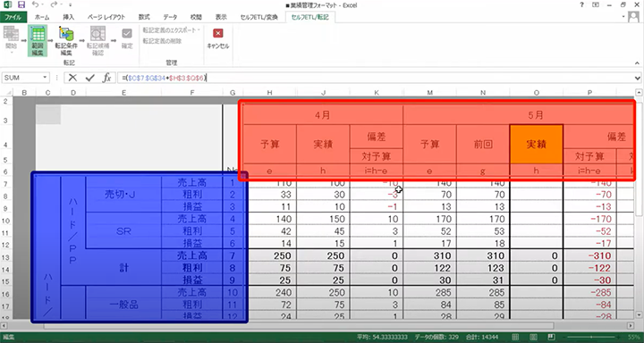Viewport: 644px width, 343px height.
Task: Cancel formula entry with the X button
Action: pos(72,78)
